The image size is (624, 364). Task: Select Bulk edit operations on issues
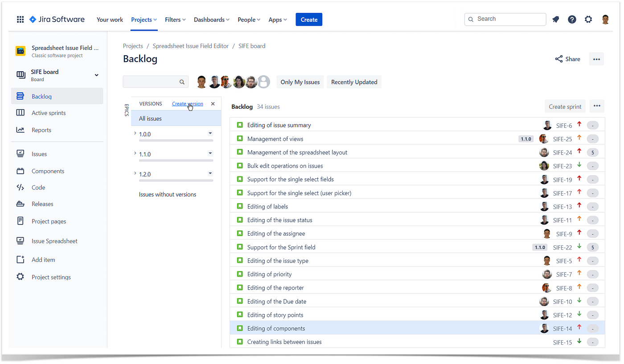pos(417,166)
